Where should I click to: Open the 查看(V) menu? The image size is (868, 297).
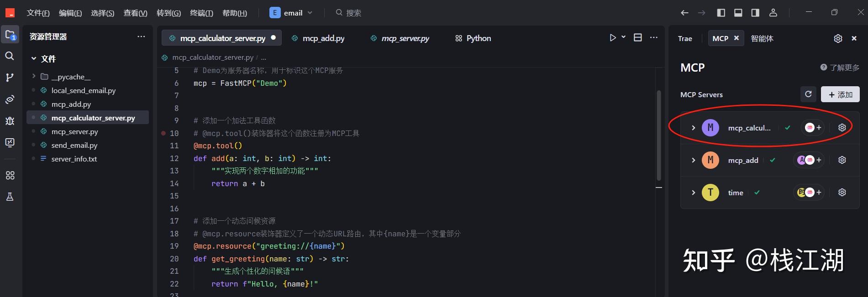tap(136, 13)
